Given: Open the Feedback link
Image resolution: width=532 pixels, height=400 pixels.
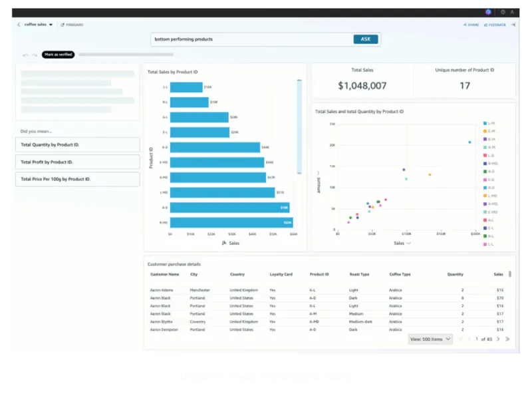Looking at the screenshot, I should coord(495,25).
